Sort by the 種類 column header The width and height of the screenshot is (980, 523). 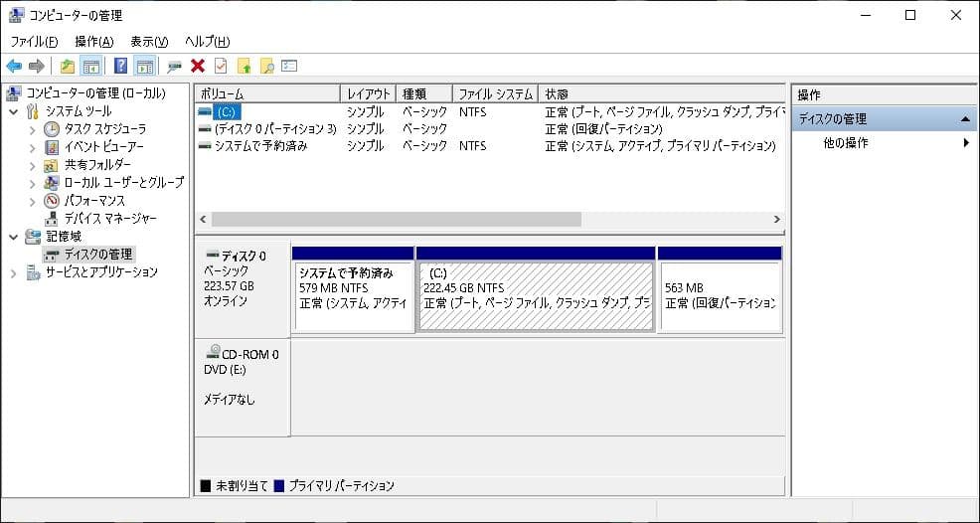tap(424, 93)
